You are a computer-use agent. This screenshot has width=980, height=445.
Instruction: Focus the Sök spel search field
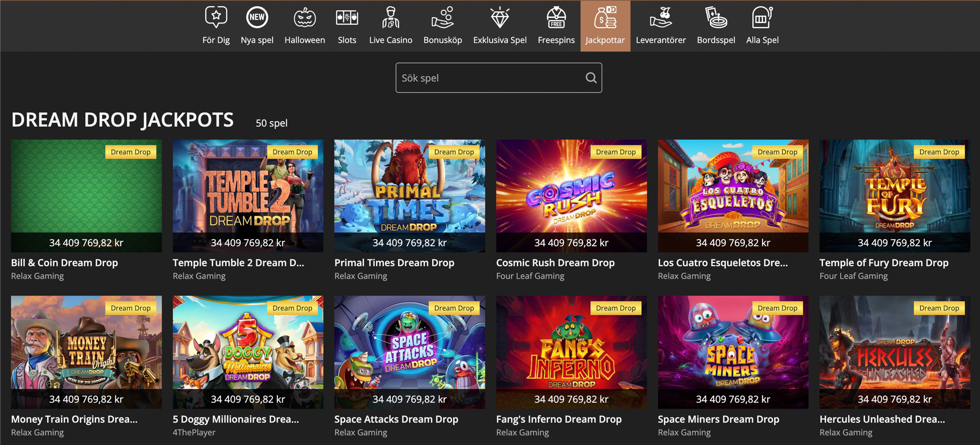(499, 77)
